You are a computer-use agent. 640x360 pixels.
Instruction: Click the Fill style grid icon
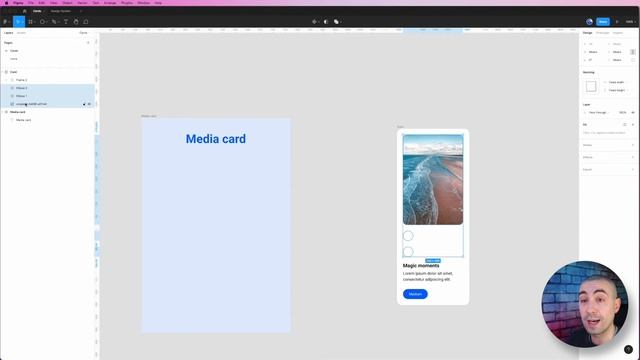(x=624, y=124)
